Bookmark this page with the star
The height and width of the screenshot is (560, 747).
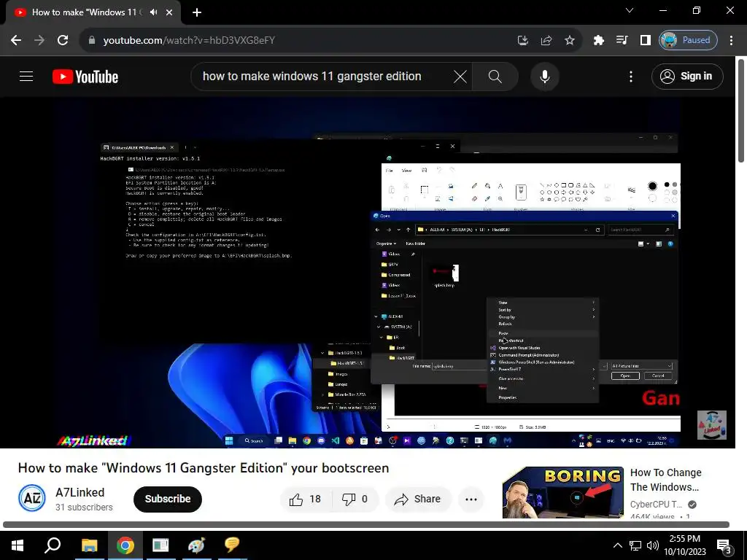tap(570, 40)
